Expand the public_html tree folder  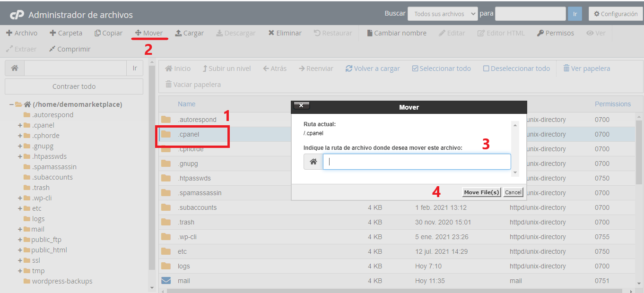pyautogui.click(x=20, y=250)
